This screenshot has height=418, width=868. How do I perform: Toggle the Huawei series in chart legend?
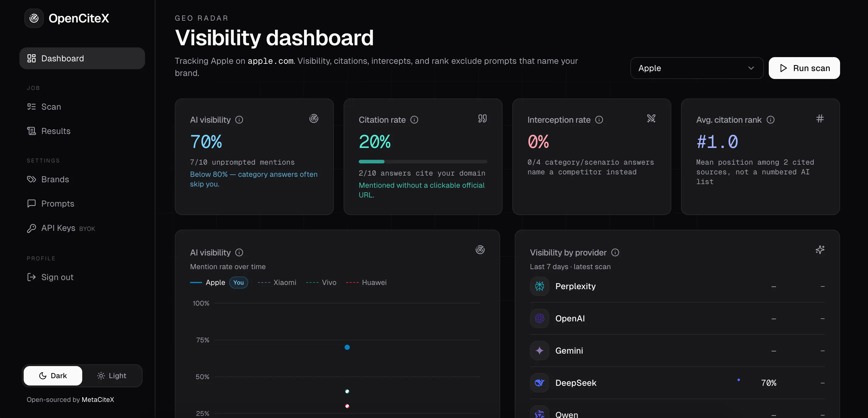pyautogui.click(x=366, y=283)
